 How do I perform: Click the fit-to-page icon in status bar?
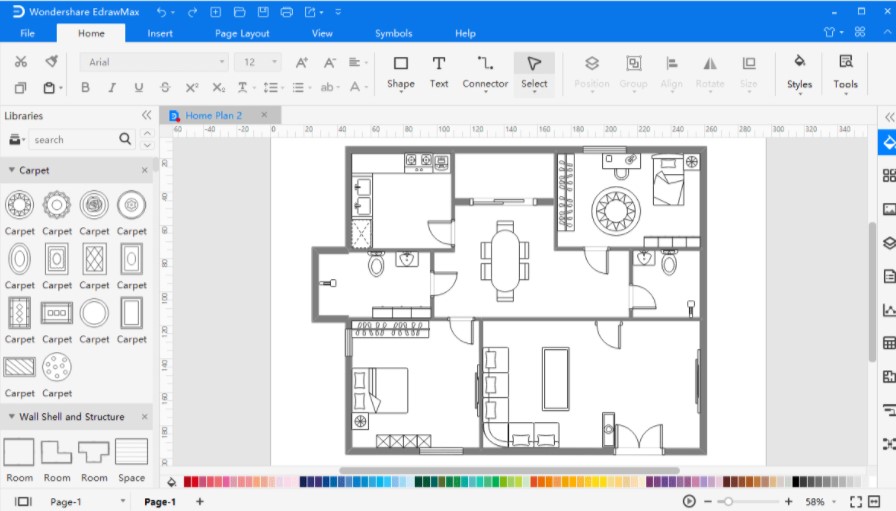click(855, 501)
